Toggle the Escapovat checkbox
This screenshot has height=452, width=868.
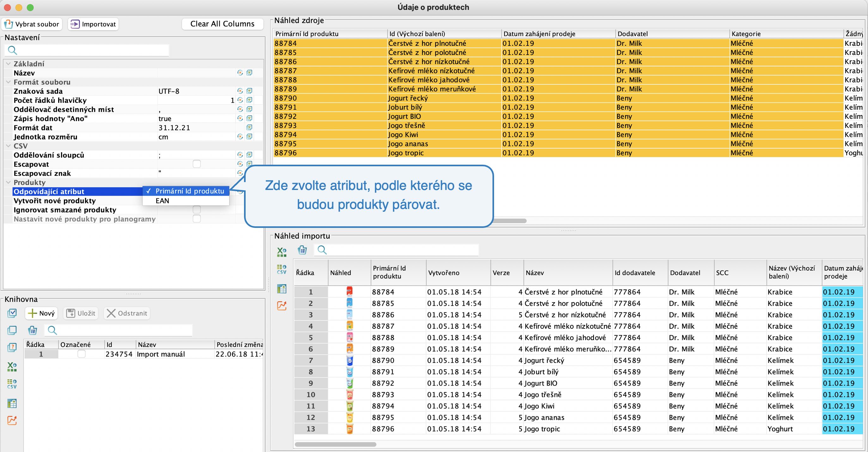(197, 164)
